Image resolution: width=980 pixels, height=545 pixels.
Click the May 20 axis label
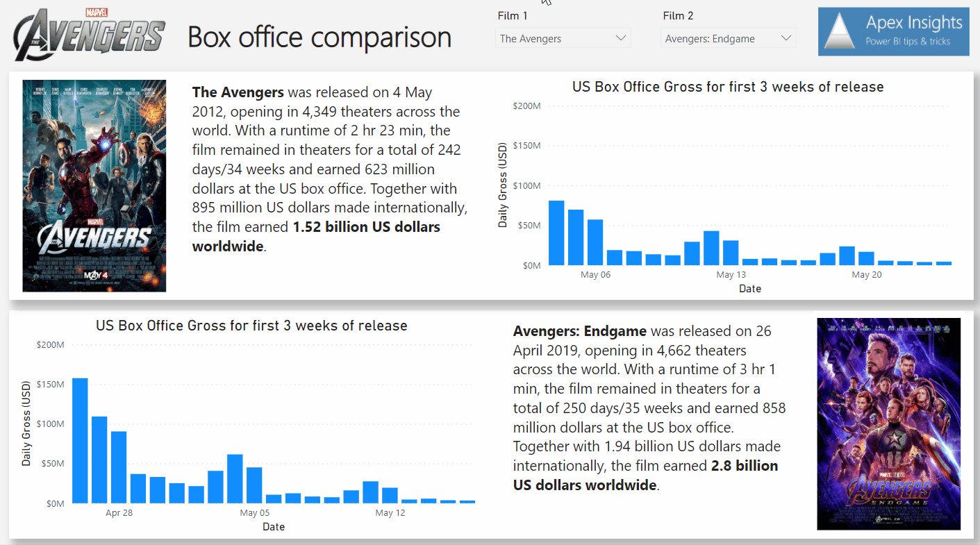coord(866,275)
